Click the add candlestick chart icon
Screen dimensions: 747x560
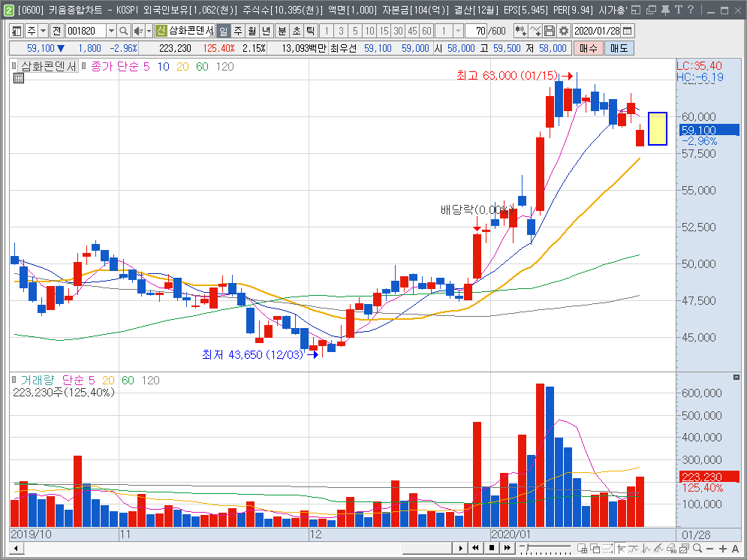point(521,31)
